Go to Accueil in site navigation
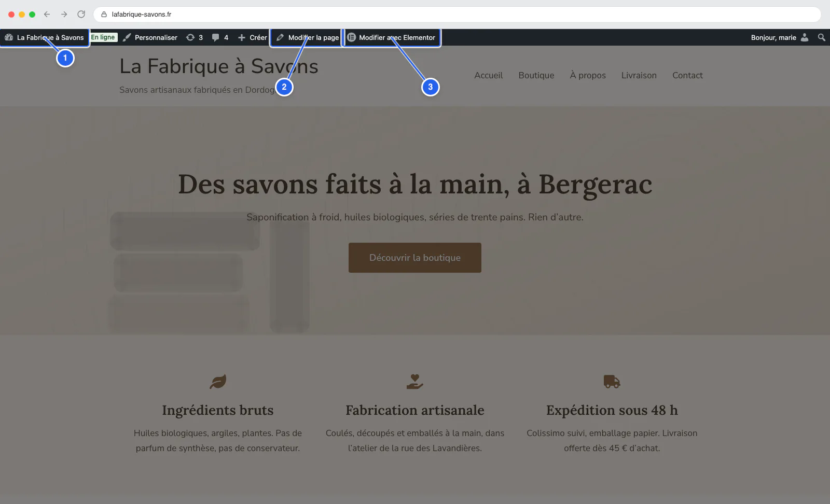 tap(489, 76)
